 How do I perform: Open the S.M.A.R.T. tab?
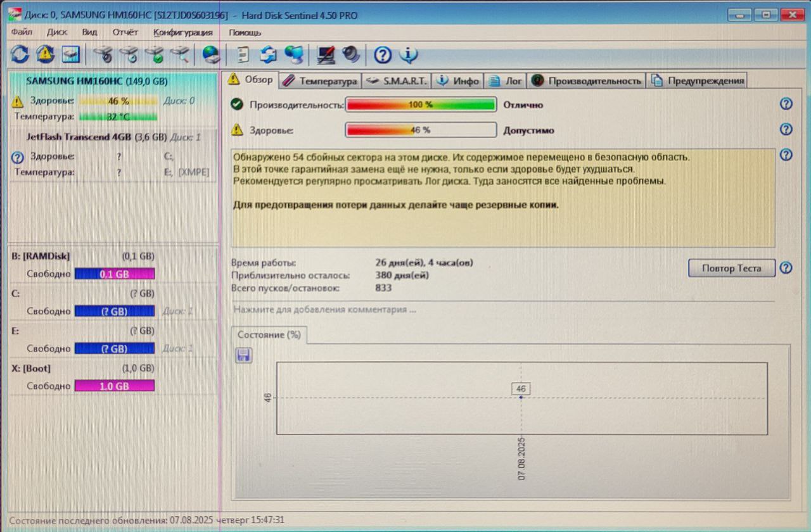pos(397,80)
